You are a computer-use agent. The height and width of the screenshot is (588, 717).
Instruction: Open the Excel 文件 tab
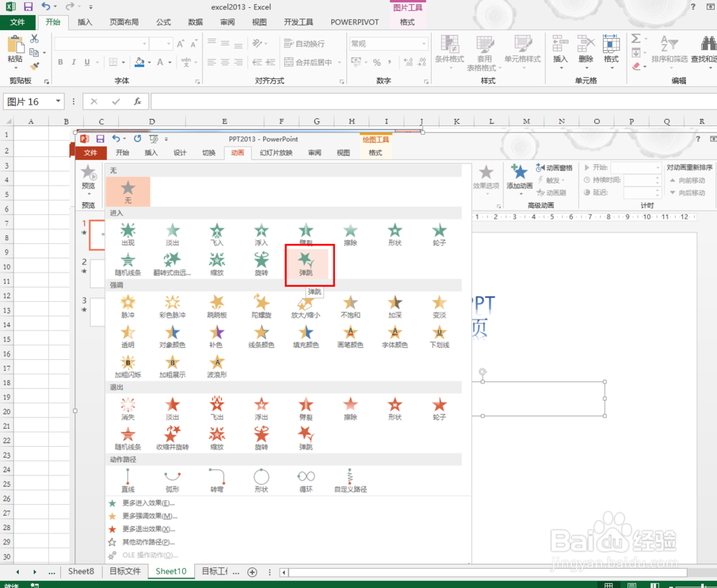[x=17, y=22]
